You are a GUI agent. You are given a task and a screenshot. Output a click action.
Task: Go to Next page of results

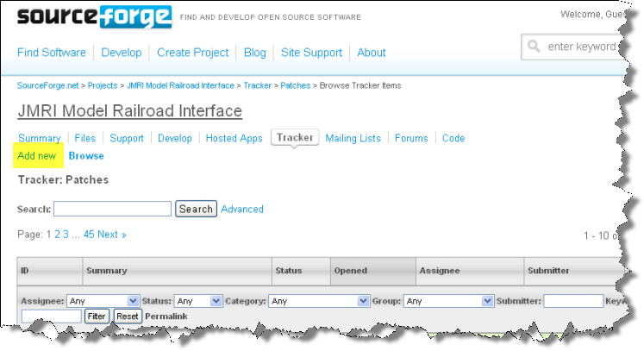point(111,235)
